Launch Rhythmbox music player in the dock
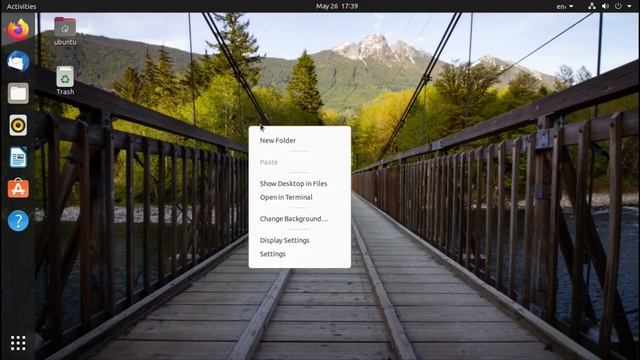Image resolution: width=640 pixels, height=360 pixels. point(18,125)
